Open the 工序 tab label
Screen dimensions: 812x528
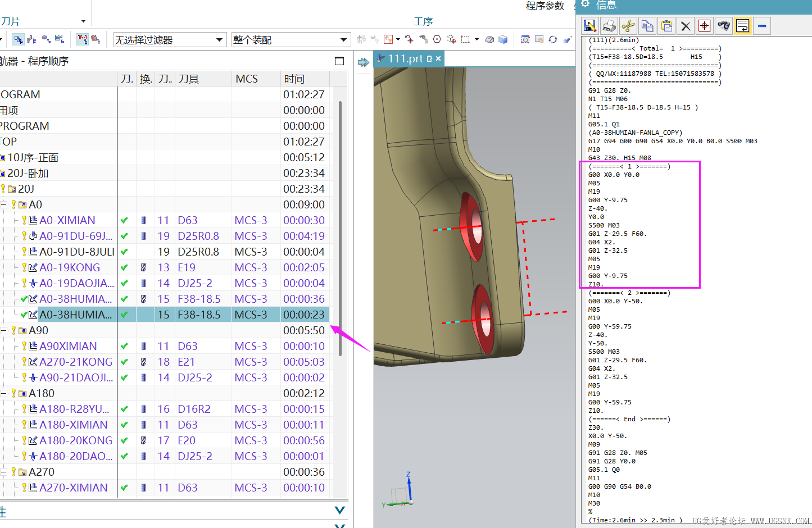point(423,21)
